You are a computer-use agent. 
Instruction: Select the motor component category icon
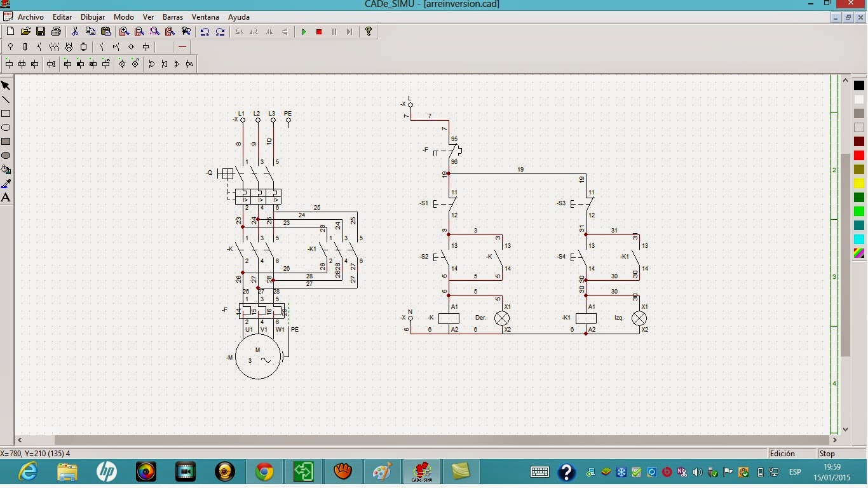pos(69,47)
